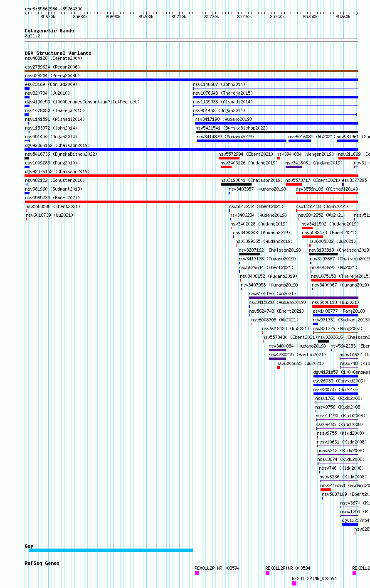Select variant label nsv6018739 (Wu2021)

[50, 215]
